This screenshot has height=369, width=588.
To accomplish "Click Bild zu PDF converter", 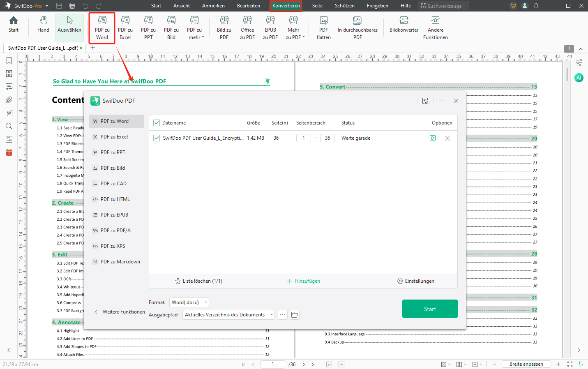I will click(x=224, y=28).
